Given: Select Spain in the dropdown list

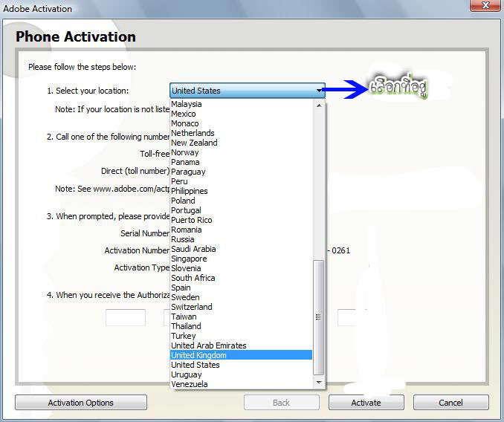Looking at the screenshot, I should 242,288.
